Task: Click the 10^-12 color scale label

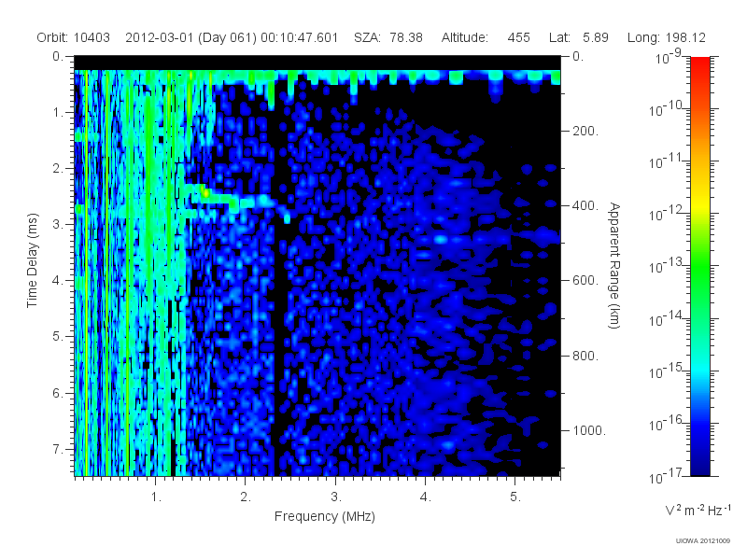Action: [x=667, y=214]
